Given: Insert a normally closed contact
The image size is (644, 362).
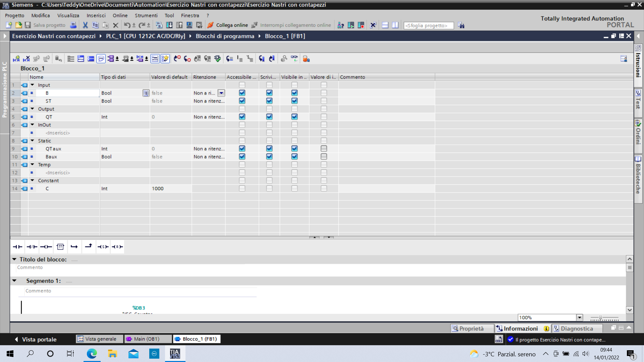Looking at the screenshot, I should 32,247.
